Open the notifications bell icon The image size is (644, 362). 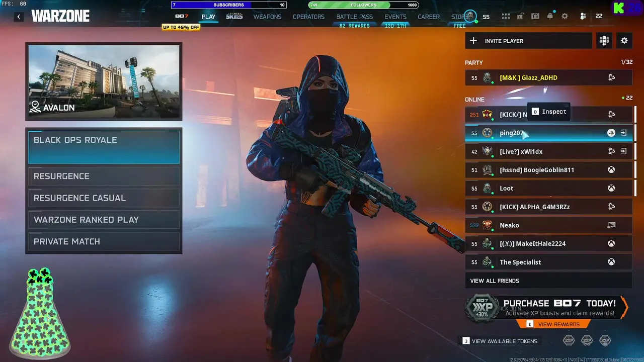tap(550, 16)
